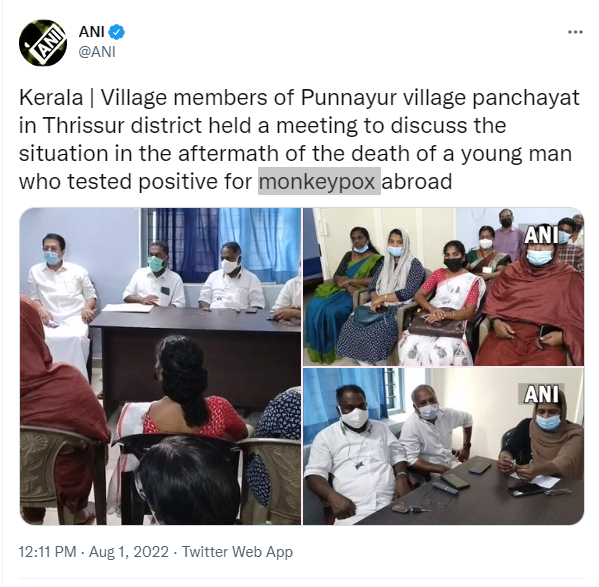Image resolution: width=599 pixels, height=587 pixels.
Task: Open the large left meeting photo
Action: click(x=160, y=366)
